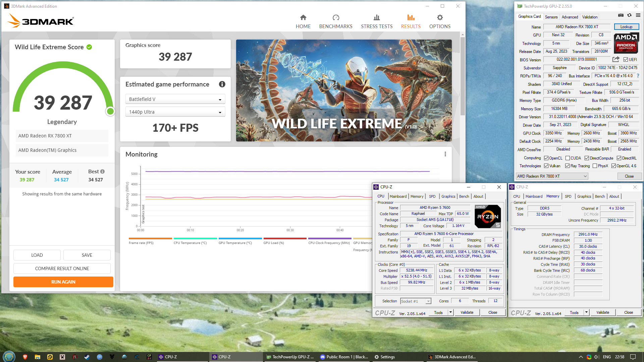The height and width of the screenshot is (362, 644).
Task: Open the Battlefield V game dropdown
Action: point(175,99)
